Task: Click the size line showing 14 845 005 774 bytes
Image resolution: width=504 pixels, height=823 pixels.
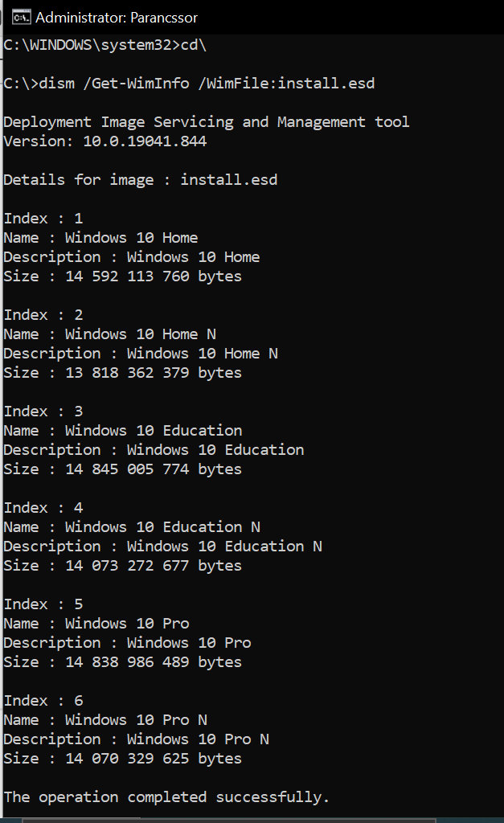Action: coord(122,469)
